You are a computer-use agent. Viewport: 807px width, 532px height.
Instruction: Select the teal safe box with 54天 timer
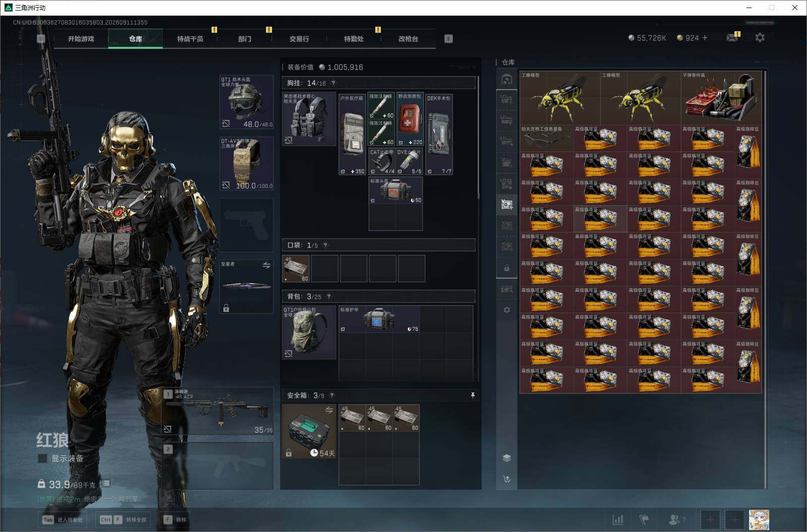pos(309,431)
